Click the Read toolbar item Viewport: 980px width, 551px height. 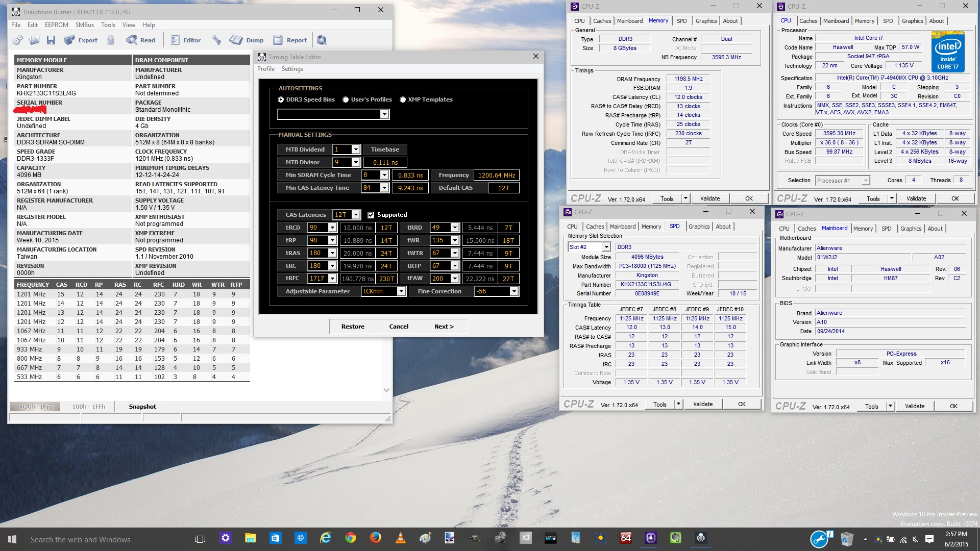[x=141, y=40]
